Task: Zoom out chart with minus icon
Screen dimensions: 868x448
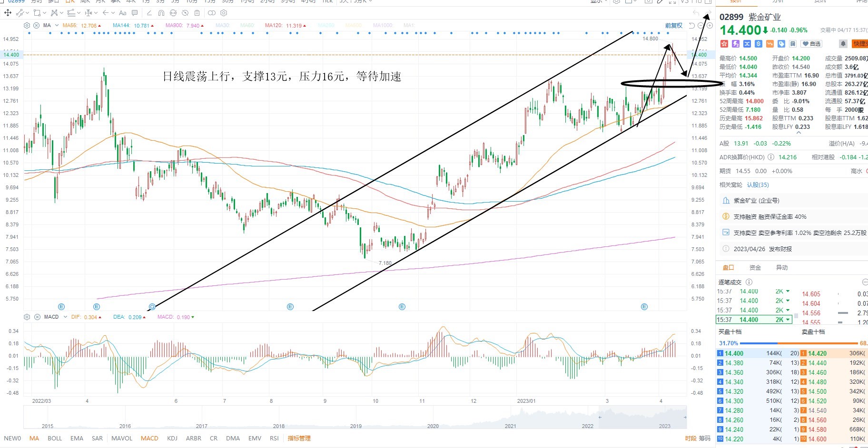Action: [701, 25]
